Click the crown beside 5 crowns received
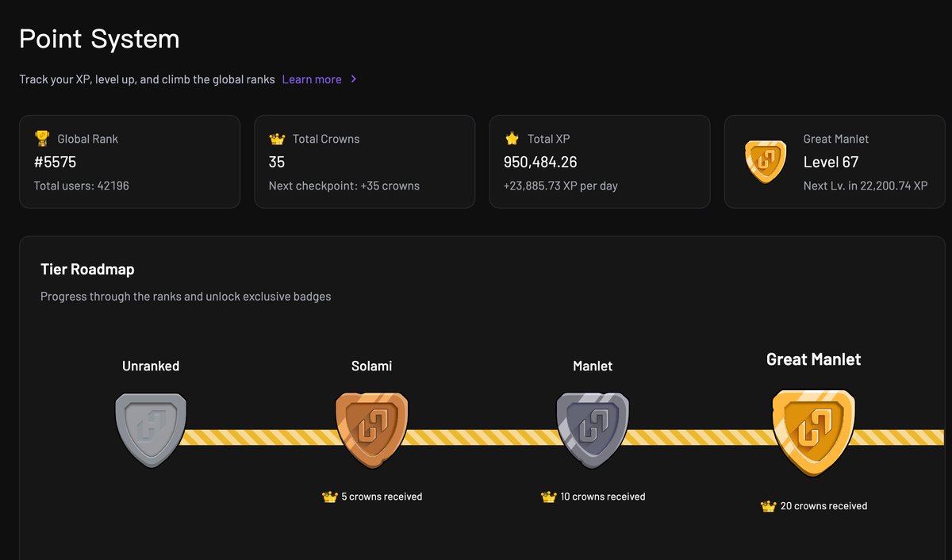Screen dimensions: 952x560 [330, 497]
